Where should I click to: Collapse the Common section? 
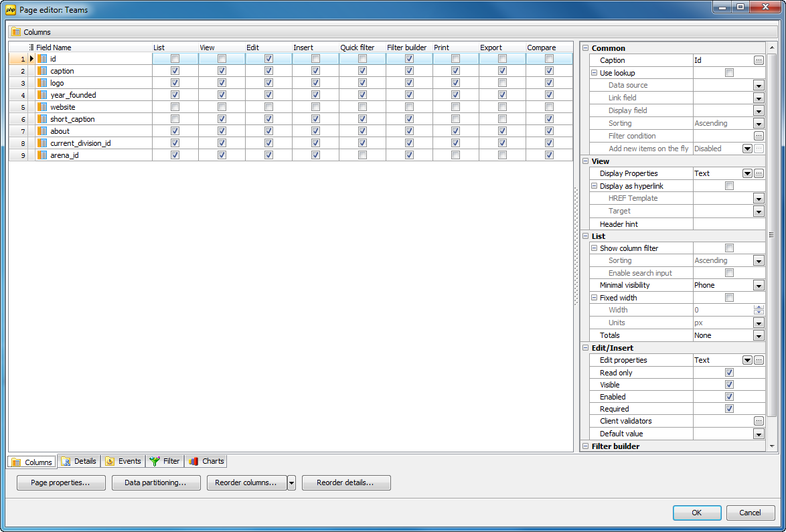[586, 48]
